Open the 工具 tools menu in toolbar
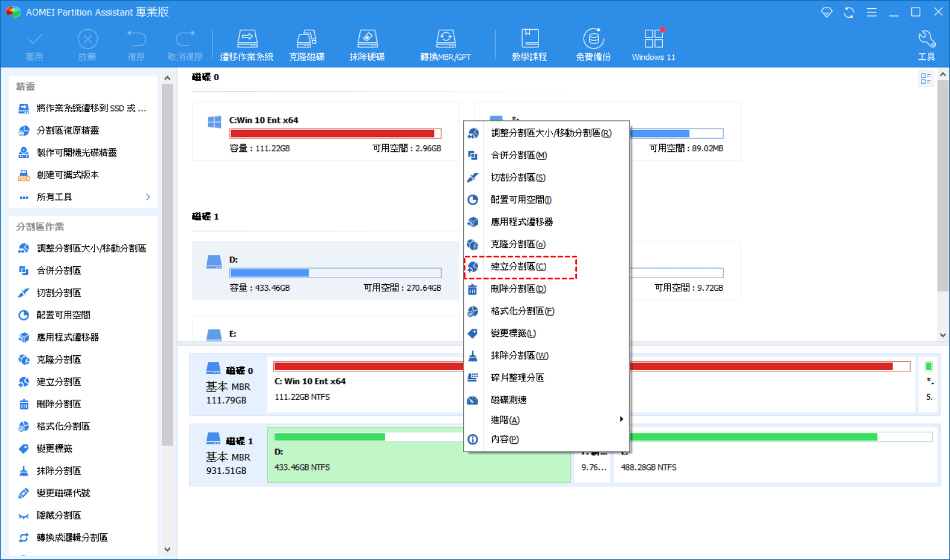Image resolution: width=950 pixels, height=560 pixels. (x=926, y=46)
